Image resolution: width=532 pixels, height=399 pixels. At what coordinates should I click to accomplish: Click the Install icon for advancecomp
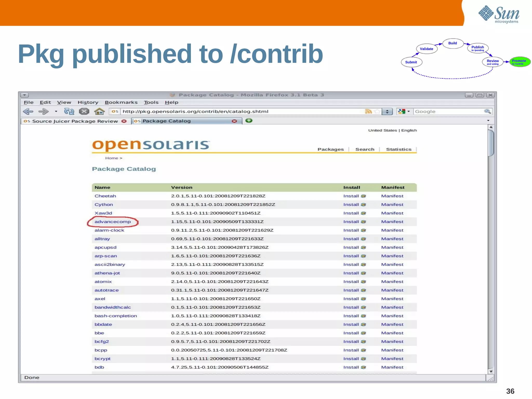pyautogui.click(x=363, y=222)
